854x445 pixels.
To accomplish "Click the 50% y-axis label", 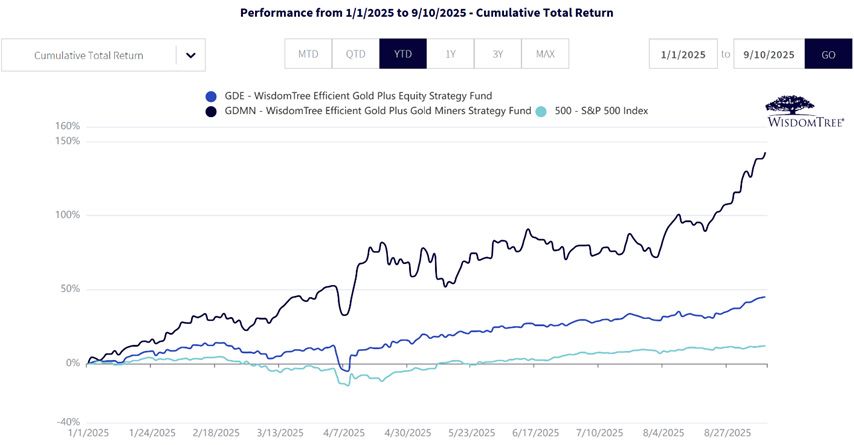I will [x=70, y=289].
